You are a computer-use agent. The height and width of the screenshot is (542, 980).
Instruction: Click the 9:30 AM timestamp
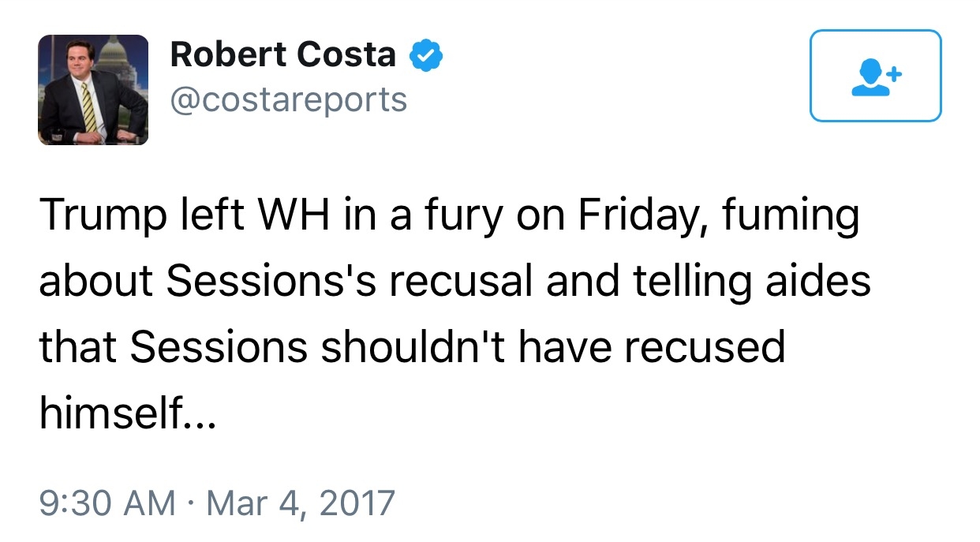pyautogui.click(x=107, y=503)
